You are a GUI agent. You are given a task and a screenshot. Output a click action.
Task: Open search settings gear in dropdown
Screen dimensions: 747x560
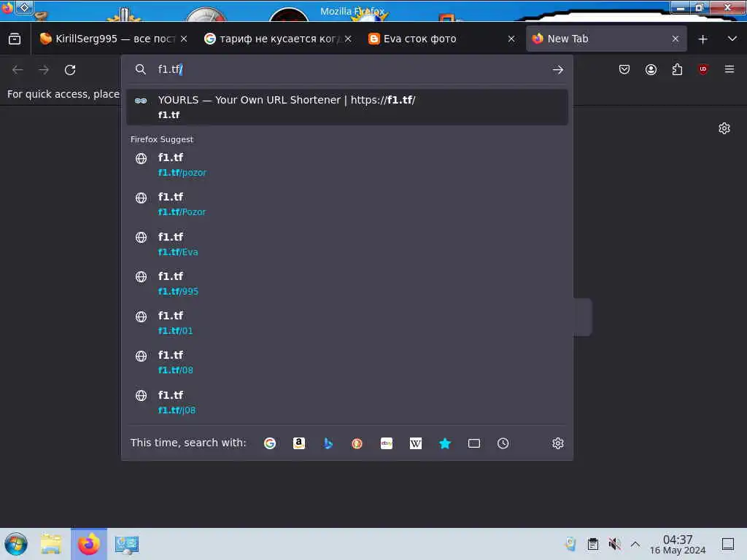(x=558, y=443)
